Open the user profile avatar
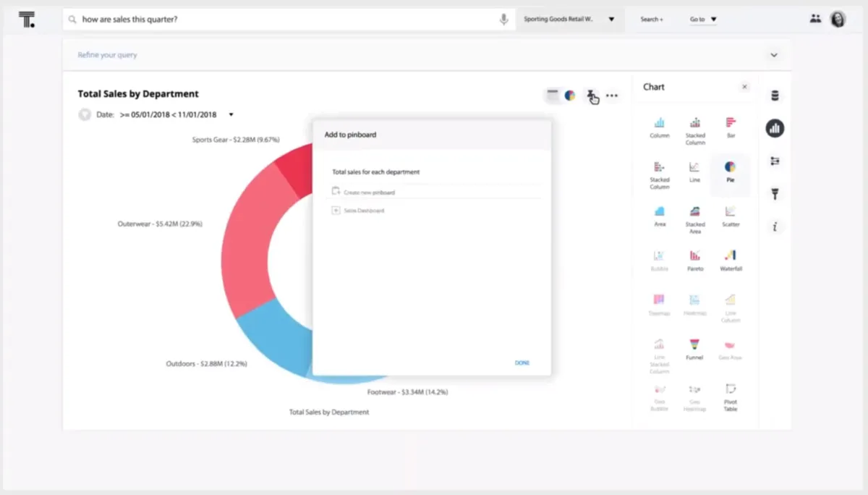This screenshot has width=868, height=495. (838, 20)
